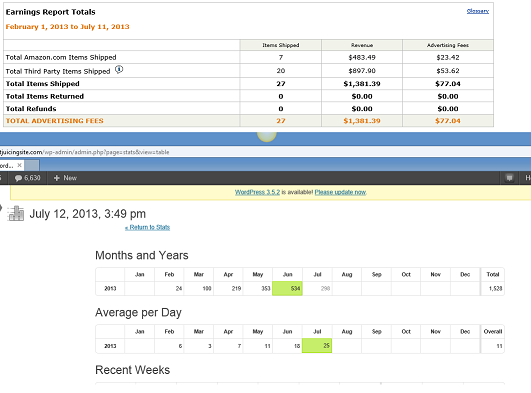The height and width of the screenshot is (393, 531).
Task: Click the Recent Weeks heading
Action: [132, 370]
